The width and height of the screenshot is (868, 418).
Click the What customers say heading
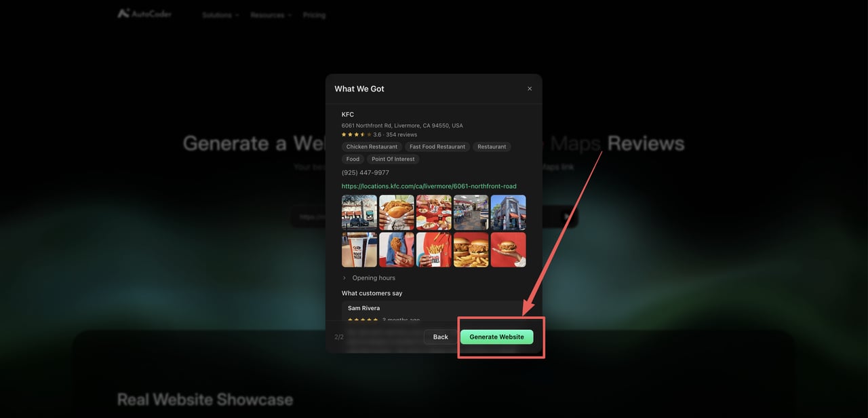(x=372, y=293)
